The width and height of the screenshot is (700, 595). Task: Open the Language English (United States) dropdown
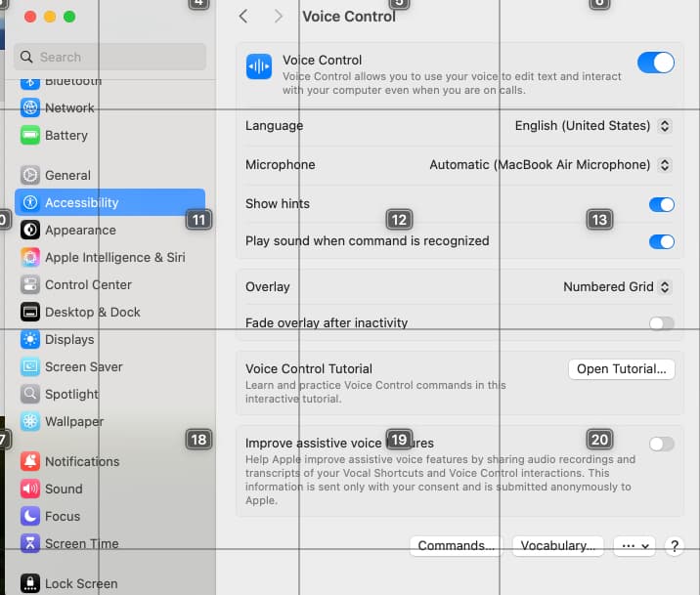[592, 126]
